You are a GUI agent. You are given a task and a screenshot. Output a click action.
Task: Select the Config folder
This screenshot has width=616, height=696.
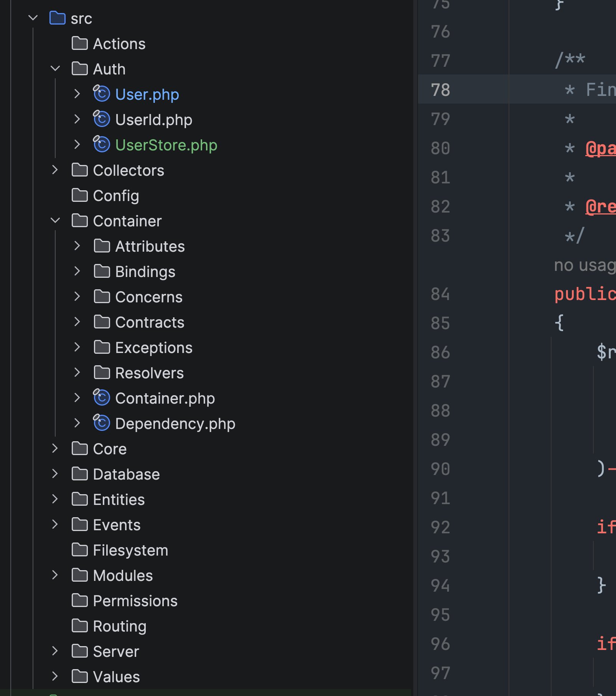pyautogui.click(x=116, y=196)
